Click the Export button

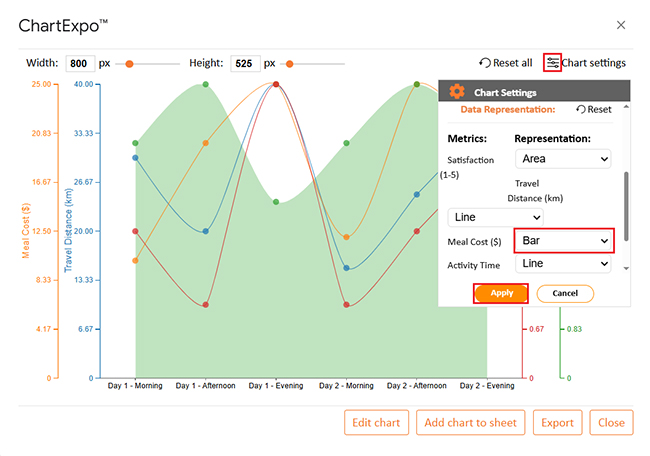coord(558,422)
